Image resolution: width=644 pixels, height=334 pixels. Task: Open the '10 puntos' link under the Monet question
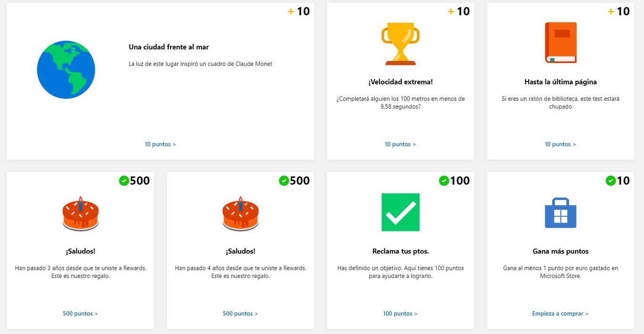(160, 144)
